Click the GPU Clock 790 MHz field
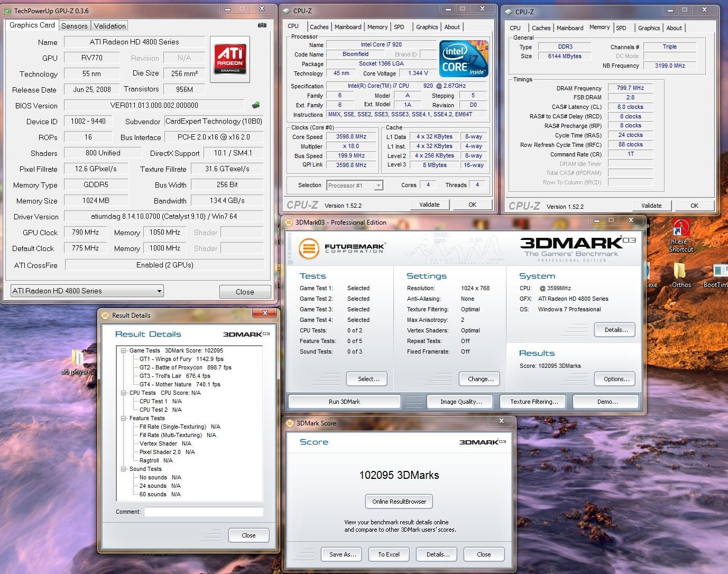The image size is (728, 574). 85,232
